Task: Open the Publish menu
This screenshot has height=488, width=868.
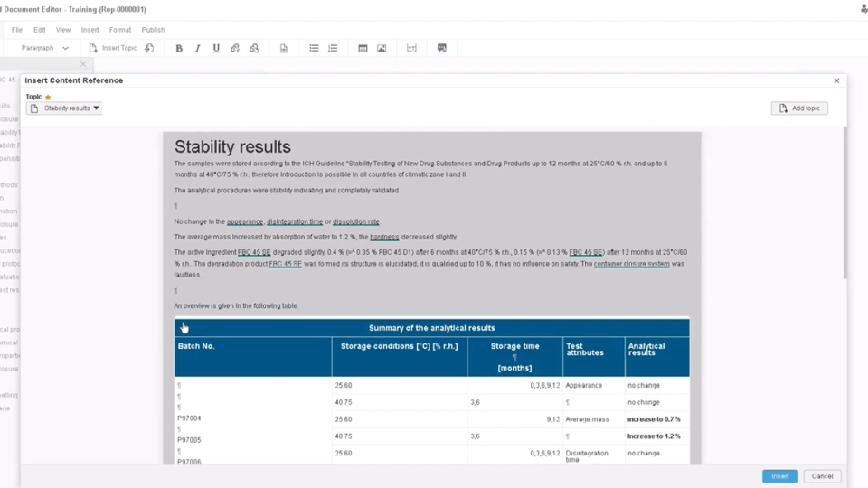Action: pos(153,30)
